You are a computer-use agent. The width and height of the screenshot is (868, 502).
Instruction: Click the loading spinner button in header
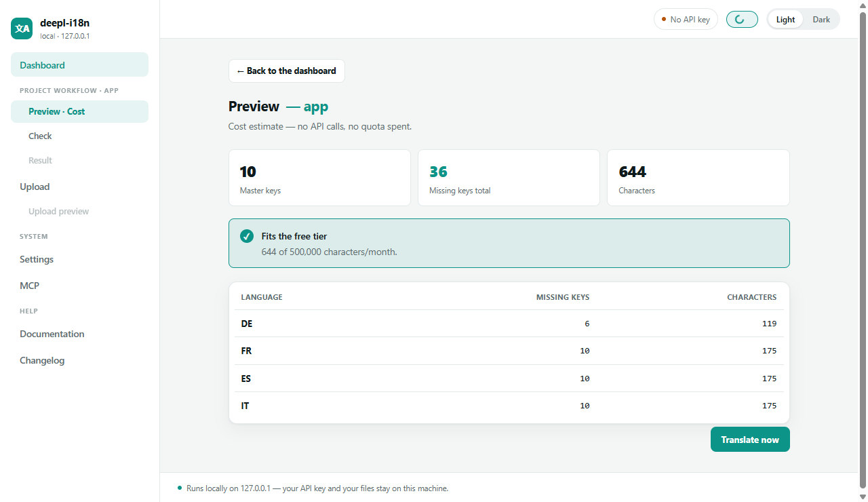point(742,20)
